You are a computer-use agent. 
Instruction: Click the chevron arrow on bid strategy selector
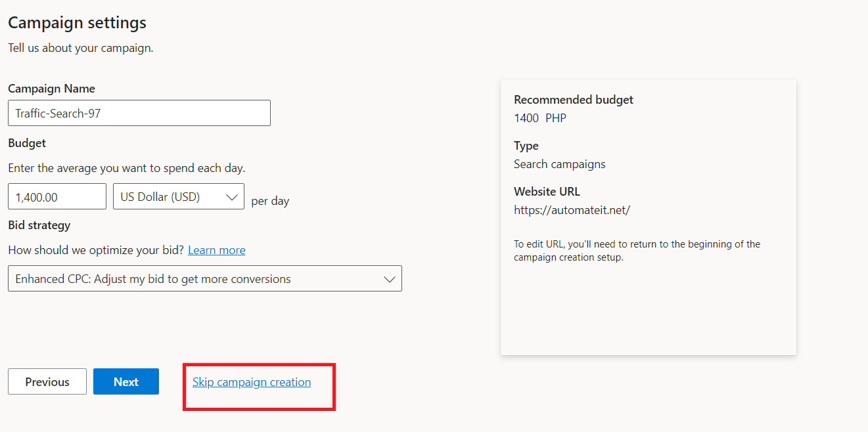click(x=389, y=278)
